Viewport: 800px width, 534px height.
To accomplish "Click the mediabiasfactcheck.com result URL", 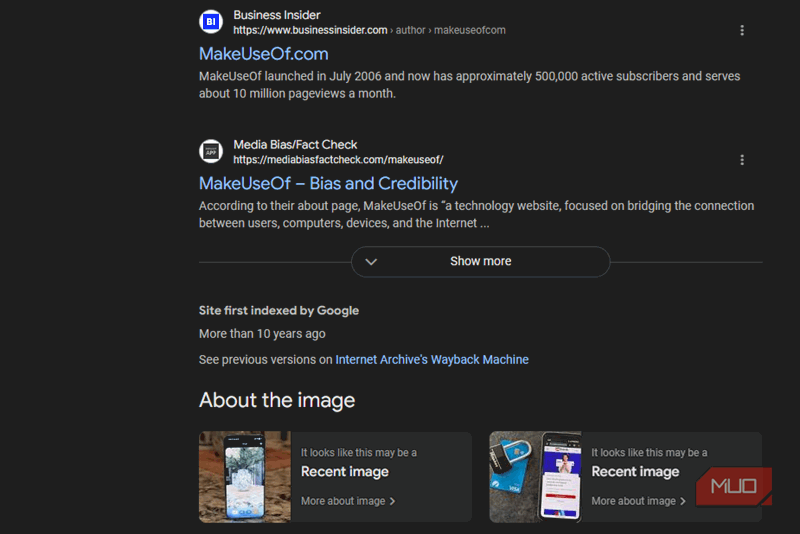I will [338, 160].
